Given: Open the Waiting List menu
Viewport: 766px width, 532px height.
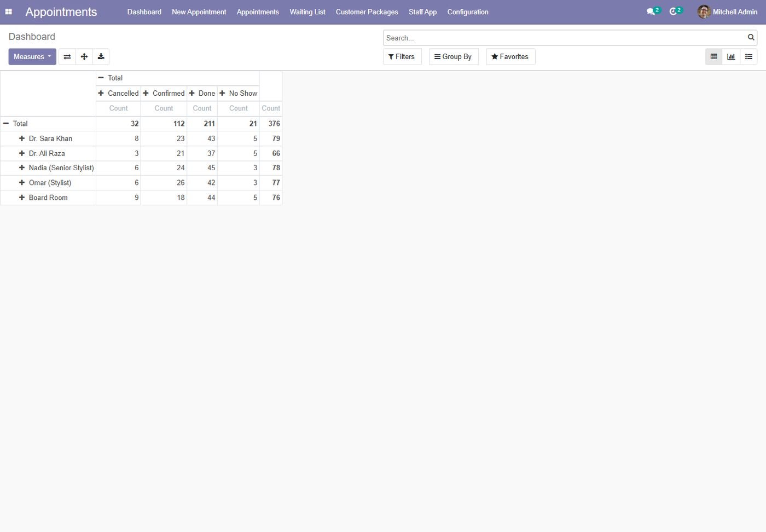Looking at the screenshot, I should (307, 11).
